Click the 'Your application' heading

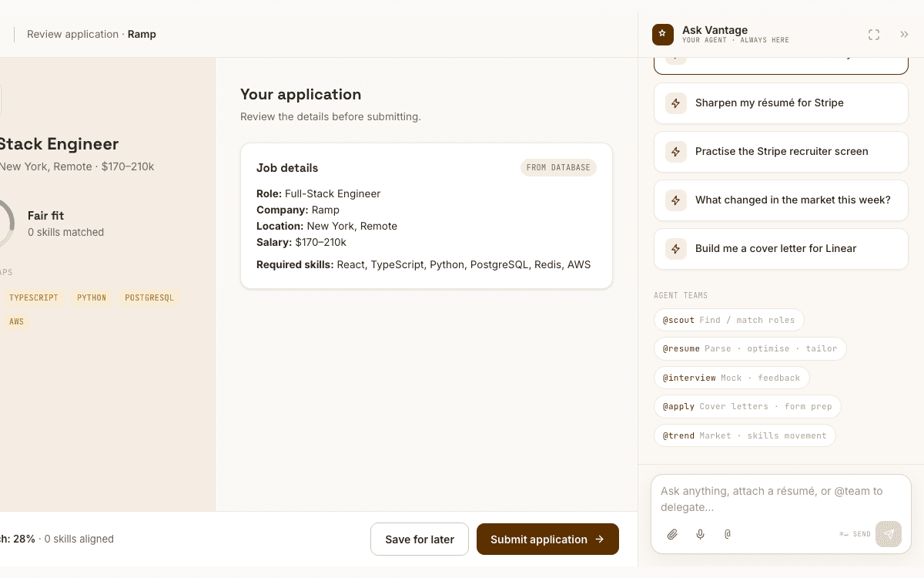[300, 95]
